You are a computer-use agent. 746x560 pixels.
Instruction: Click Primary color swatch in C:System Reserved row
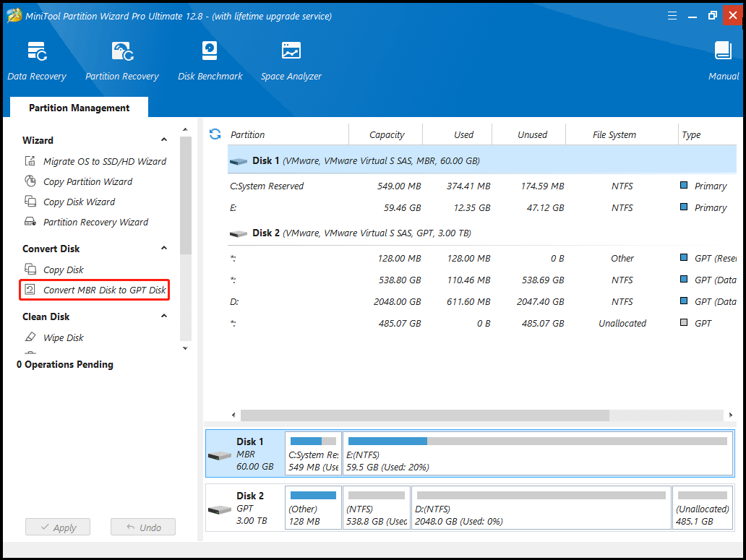click(684, 185)
